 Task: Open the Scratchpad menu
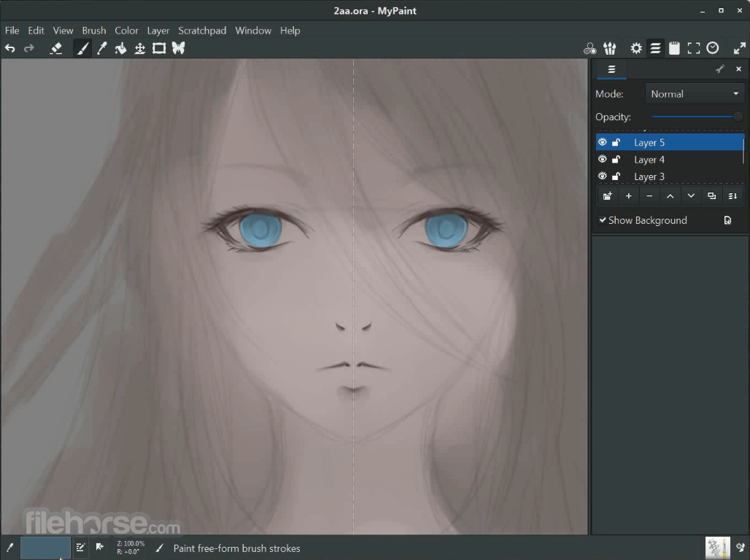[x=202, y=31]
